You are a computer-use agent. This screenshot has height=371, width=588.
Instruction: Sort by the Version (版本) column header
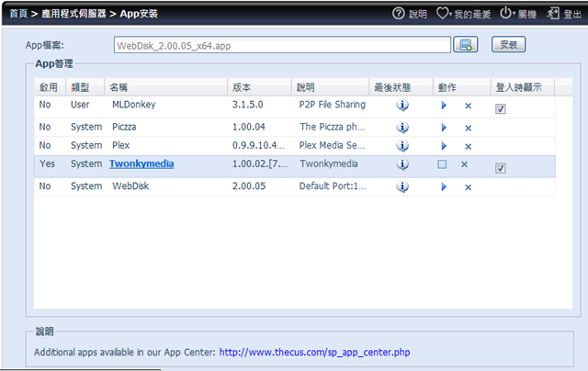click(x=259, y=87)
